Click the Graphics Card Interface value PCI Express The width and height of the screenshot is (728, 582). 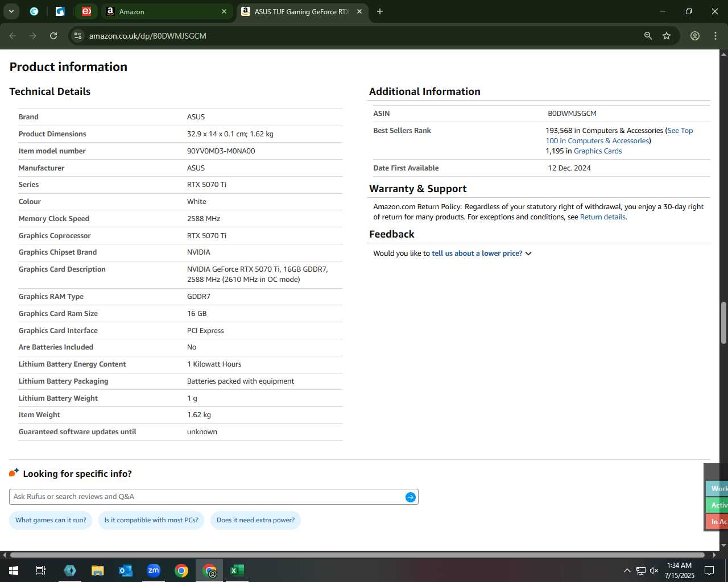(x=205, y=331)
